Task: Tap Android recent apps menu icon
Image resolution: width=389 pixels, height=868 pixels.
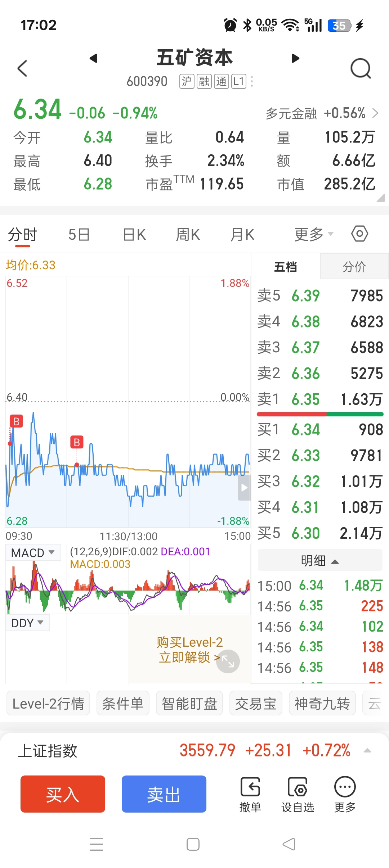Action: point(97,844)
